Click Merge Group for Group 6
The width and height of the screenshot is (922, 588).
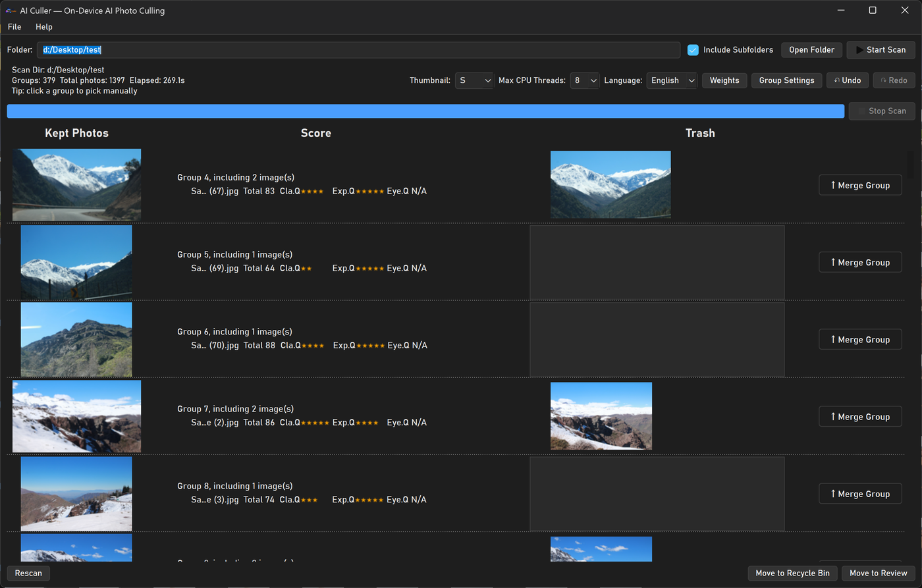pos(860,340)
